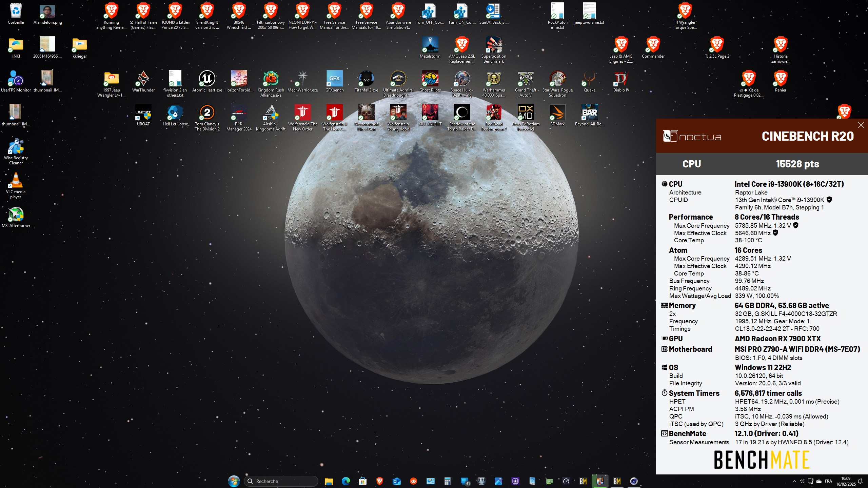Launch AtomicHeart.exe shortcut
Screen dimensions: 868x488
[207, 82]
